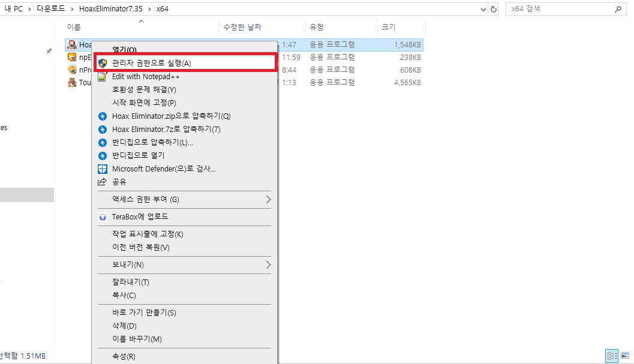Switch to large icons view in status bar
The height and width of the screenshot is (364, 634).
[x=625, y=356]
